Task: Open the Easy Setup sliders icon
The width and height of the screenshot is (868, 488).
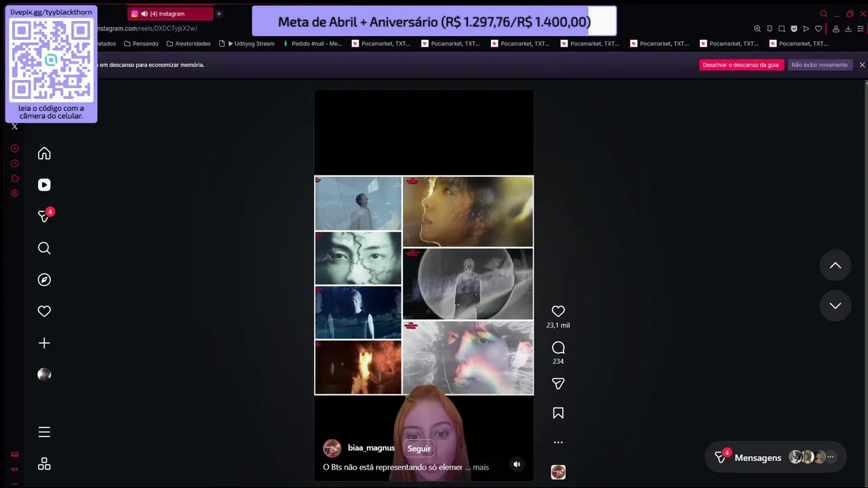Action: click(x=860, y=28)
